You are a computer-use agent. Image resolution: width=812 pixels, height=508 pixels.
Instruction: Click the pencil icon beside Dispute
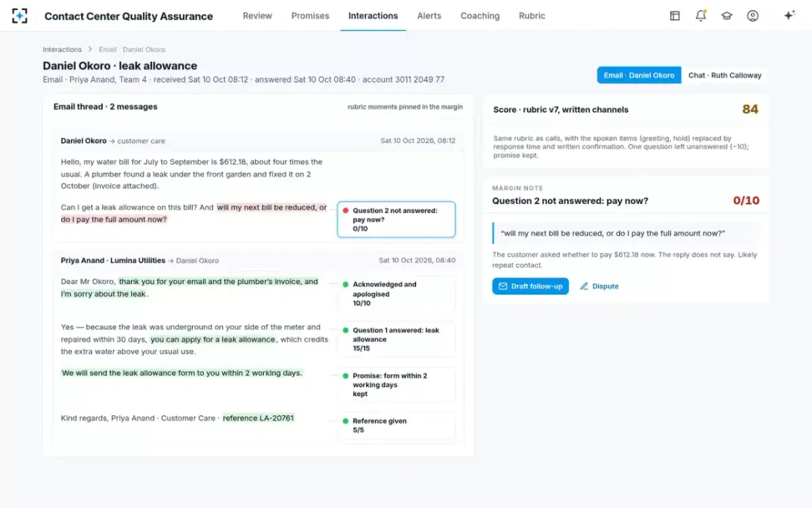click(x=584, y=287)
